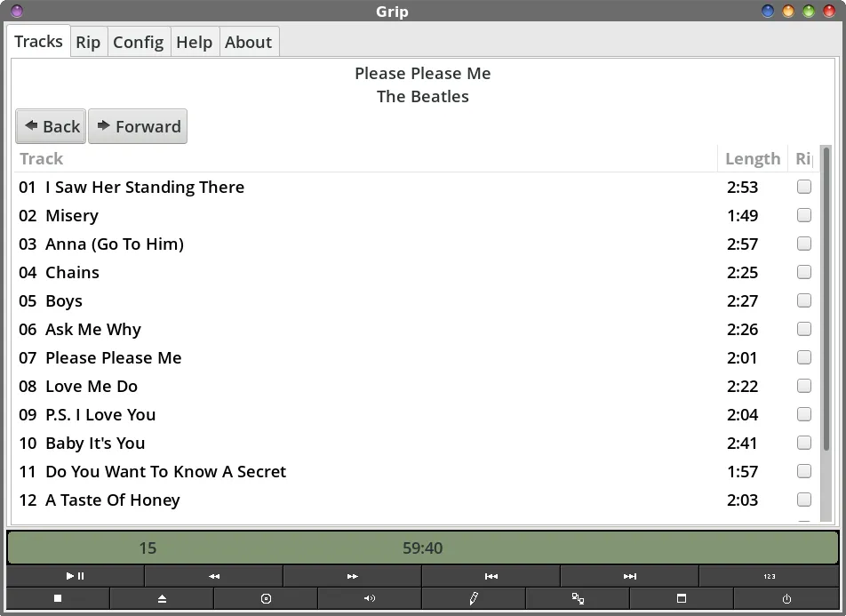Check rip box for I Saw Her Standing There
Image resolution: width=846 pixels, height=616 pixels.
click(x=804, y=187)
